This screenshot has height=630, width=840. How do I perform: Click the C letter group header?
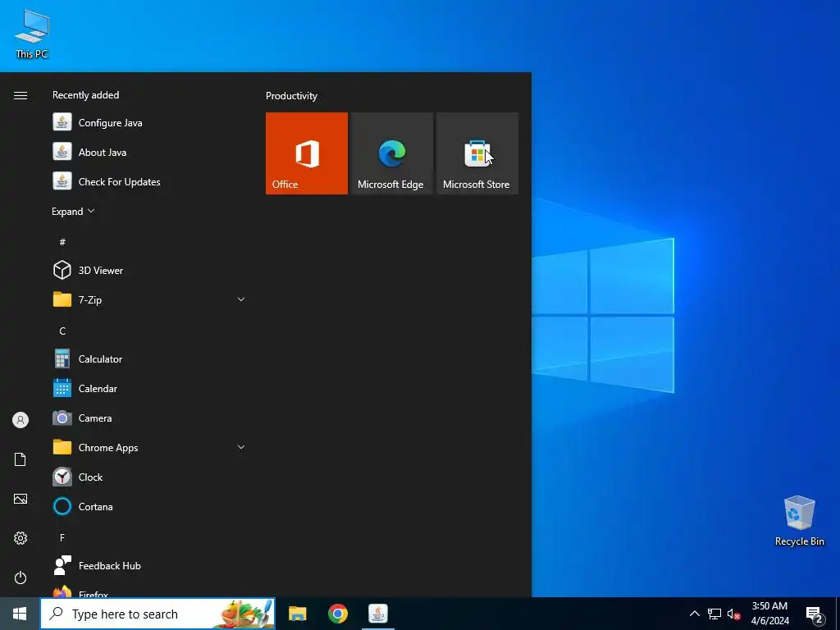point(62,331)
